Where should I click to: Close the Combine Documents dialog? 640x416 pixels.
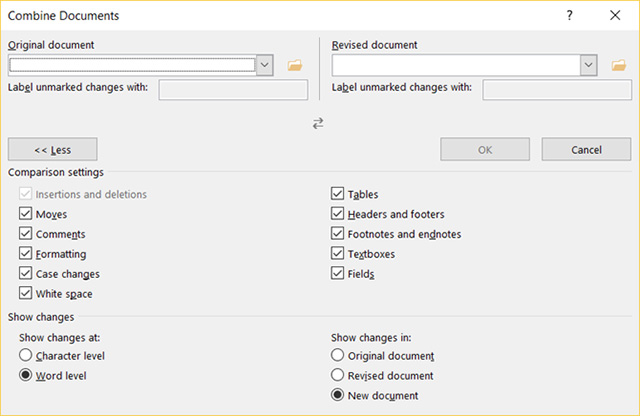pyautogui.click(x=614, y=16)
